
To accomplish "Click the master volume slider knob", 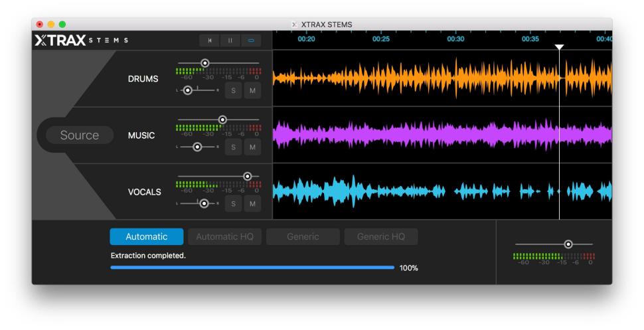I will point(568,244).
